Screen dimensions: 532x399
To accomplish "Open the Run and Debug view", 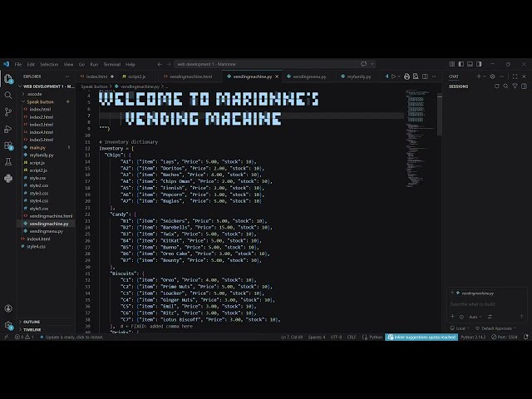I will 8,129.
